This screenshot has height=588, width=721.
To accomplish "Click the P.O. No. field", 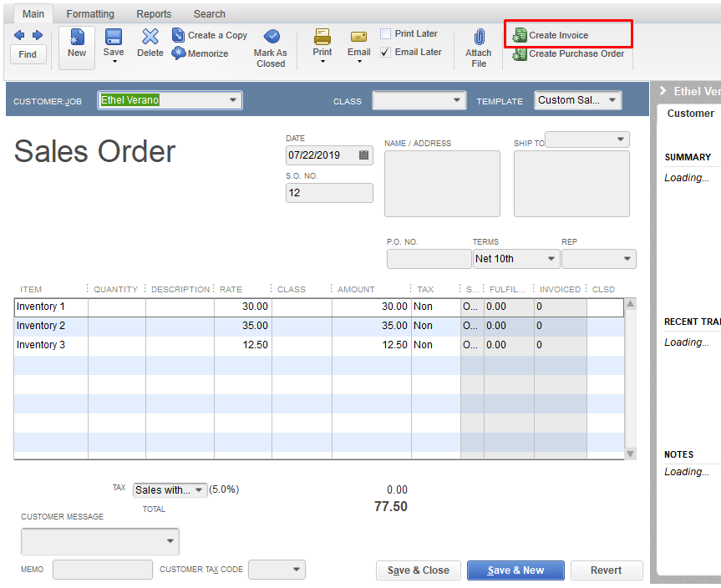I will coord(429,259).
